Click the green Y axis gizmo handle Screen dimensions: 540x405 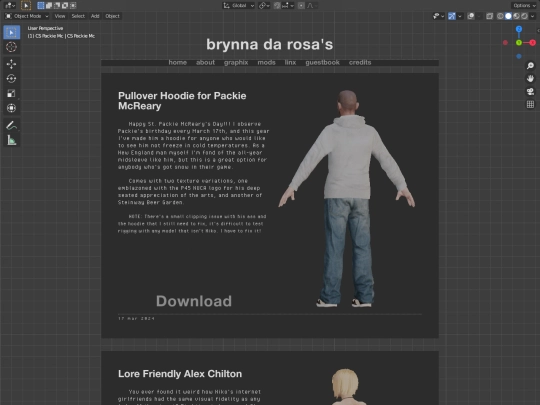point(519,43)
